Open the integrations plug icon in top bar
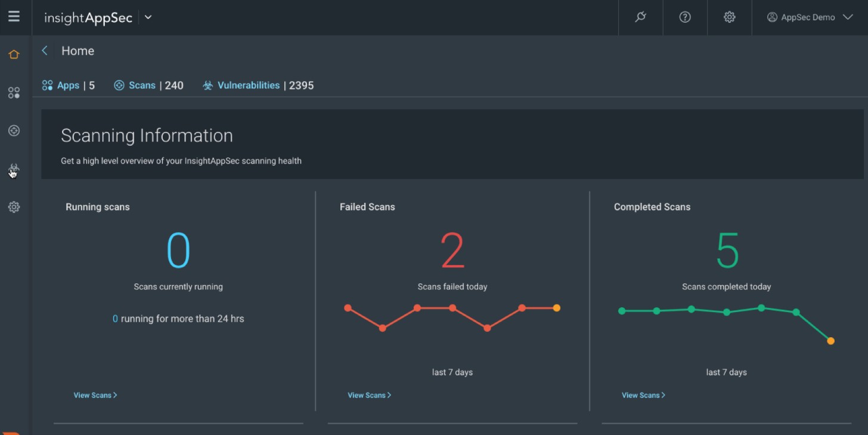The width and height of the screenshot is (868, 435). coord(640,17)
